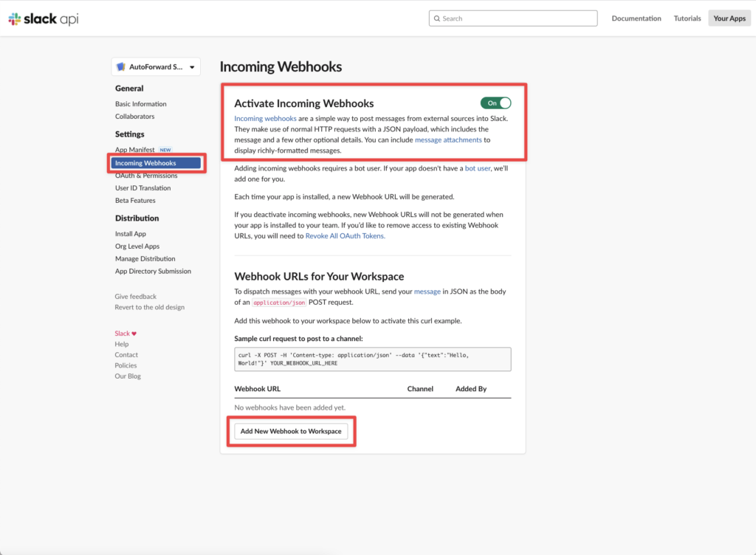Click the Added By column header
This screenshot has height=555, width=756.
point(471,389)
